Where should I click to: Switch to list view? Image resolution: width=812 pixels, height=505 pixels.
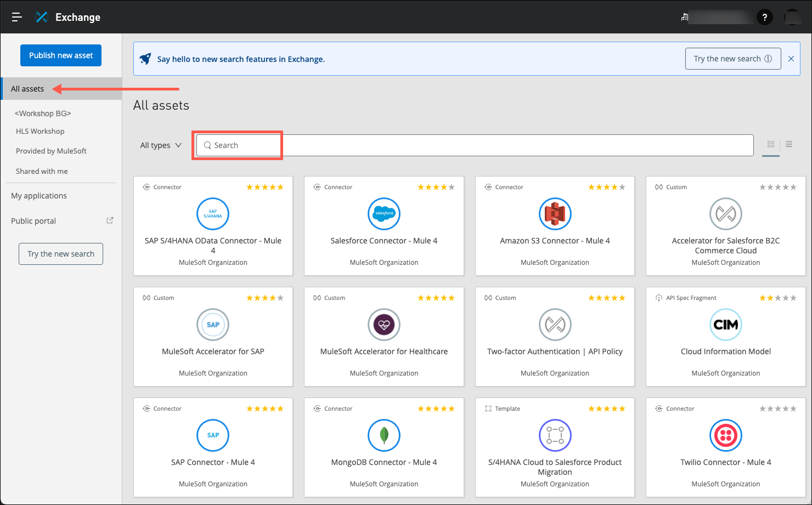[789, 144]
